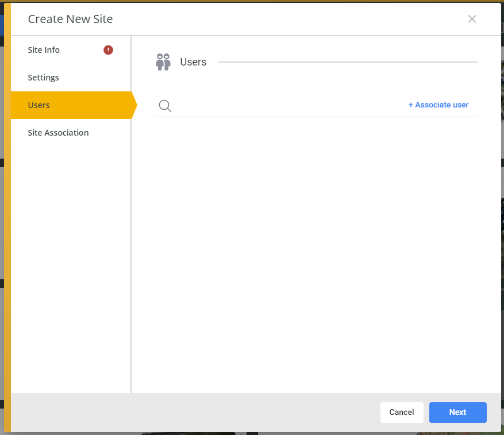This screenshot has width=504, height=435.
Task: Close the Create New Site dialog
Action: point(472,19)
